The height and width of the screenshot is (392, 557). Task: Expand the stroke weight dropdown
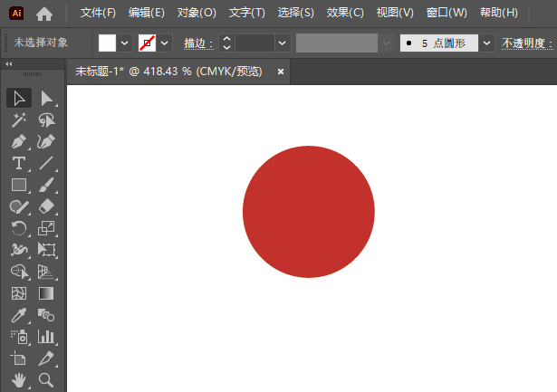click(283, 43)
